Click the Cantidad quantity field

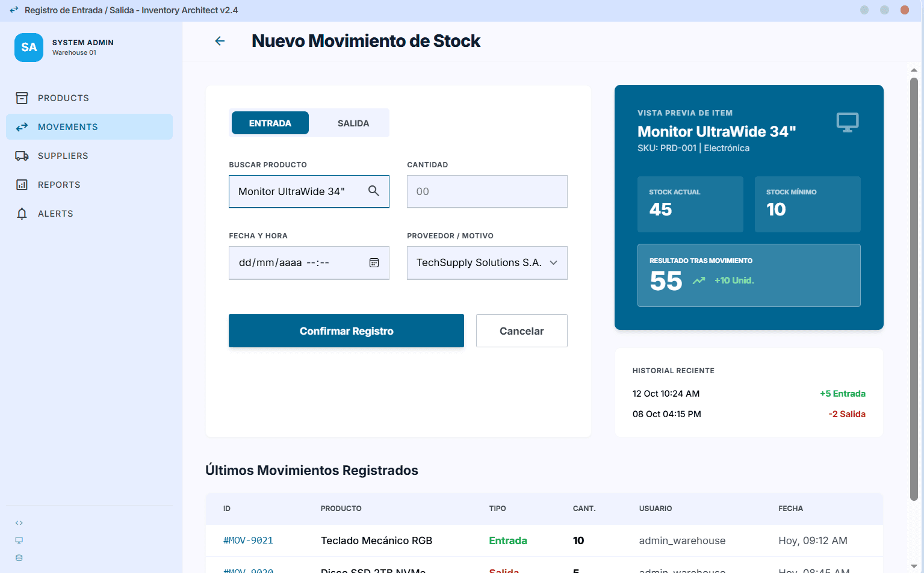tap(487, 191)
